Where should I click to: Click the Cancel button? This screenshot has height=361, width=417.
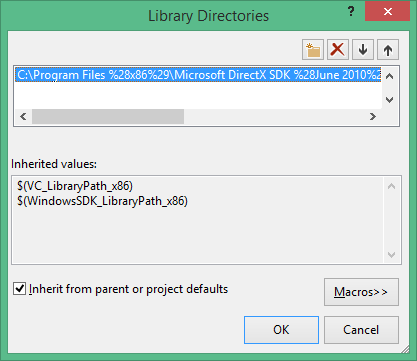361,330
